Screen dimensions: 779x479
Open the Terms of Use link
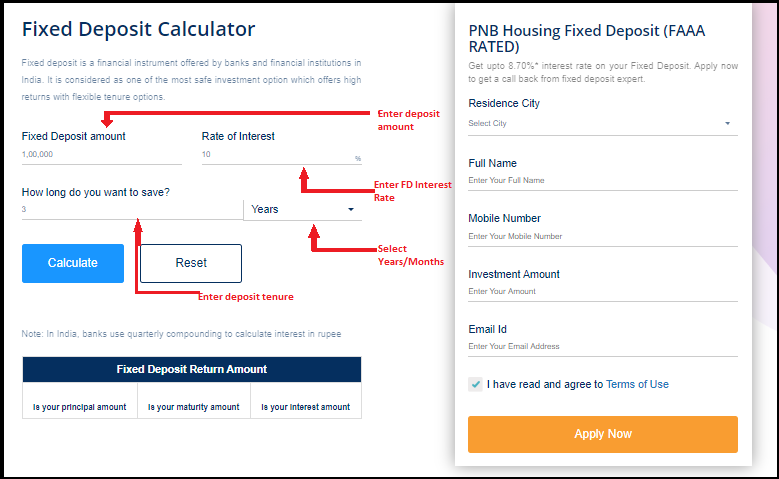[637, 384]
